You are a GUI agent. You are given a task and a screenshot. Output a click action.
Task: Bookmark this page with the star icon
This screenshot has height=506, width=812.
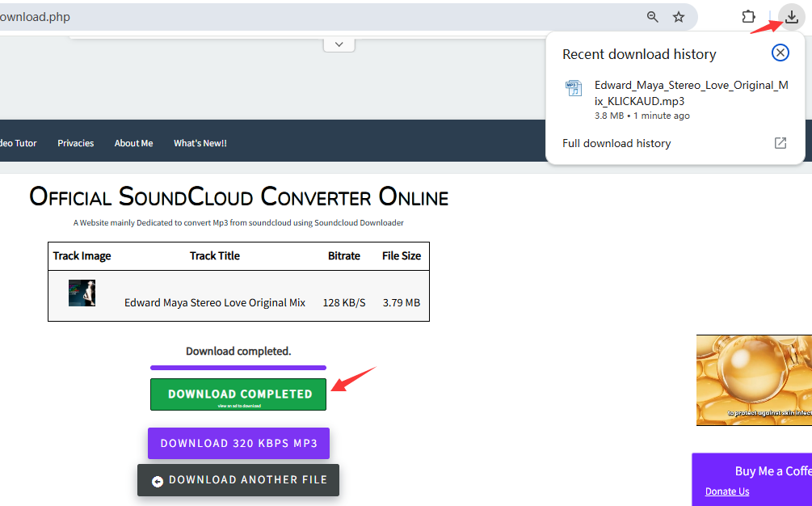pos(679,17)
